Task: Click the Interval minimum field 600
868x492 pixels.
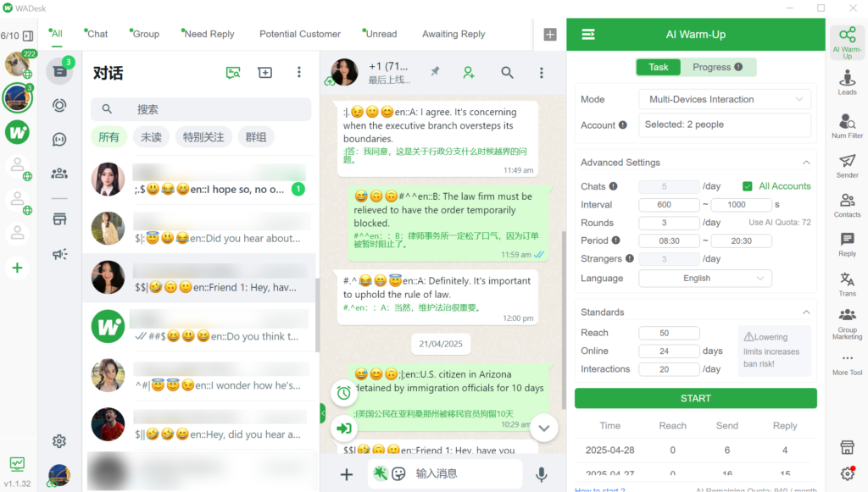Action: coord(669,205)
